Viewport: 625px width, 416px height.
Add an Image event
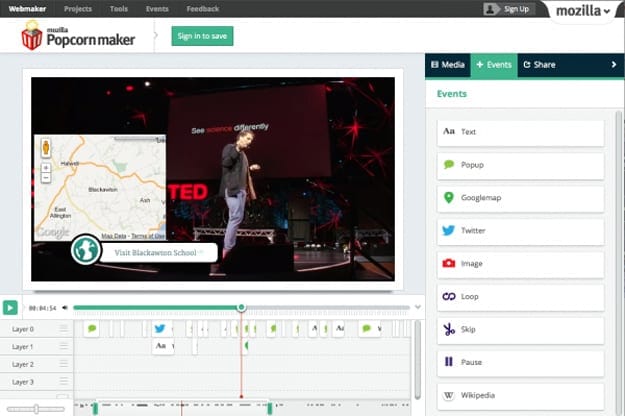pos(520,264)
